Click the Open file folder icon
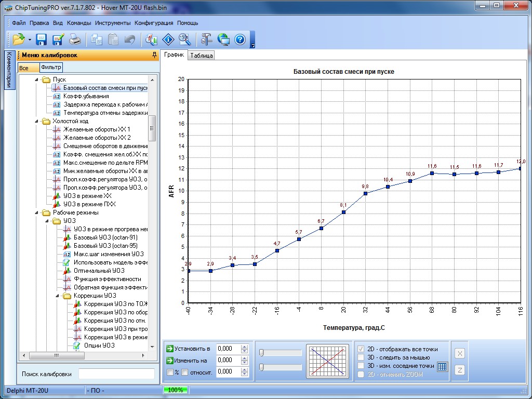The height and width of the screenshot is (399, 532). click(x=19, y=39)
